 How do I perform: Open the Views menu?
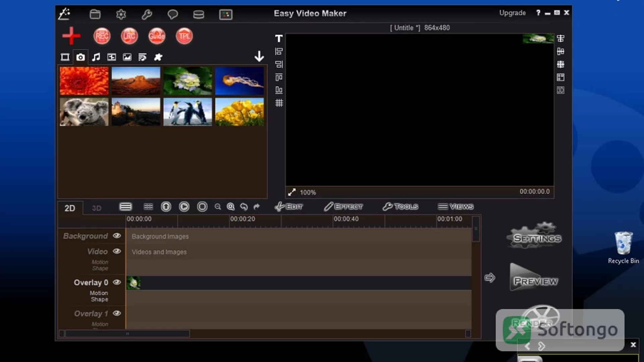(456, 206)
